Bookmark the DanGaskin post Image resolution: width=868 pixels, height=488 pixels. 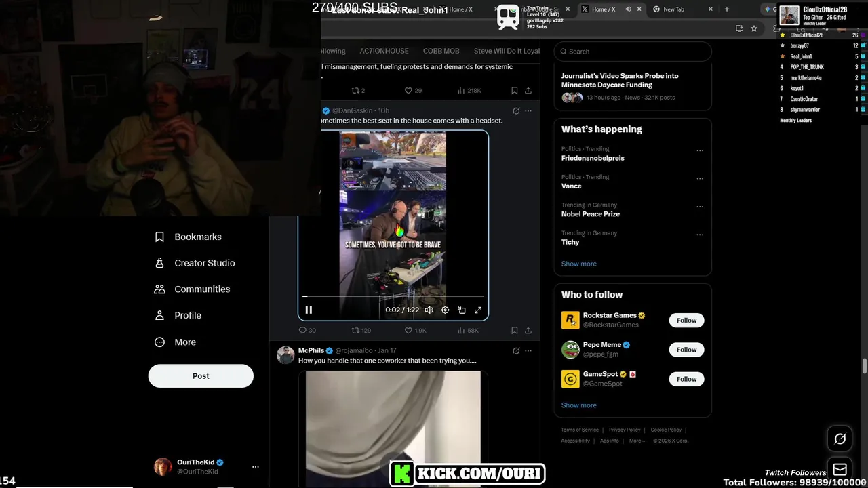pyautogui.click(x=514, y=330)
